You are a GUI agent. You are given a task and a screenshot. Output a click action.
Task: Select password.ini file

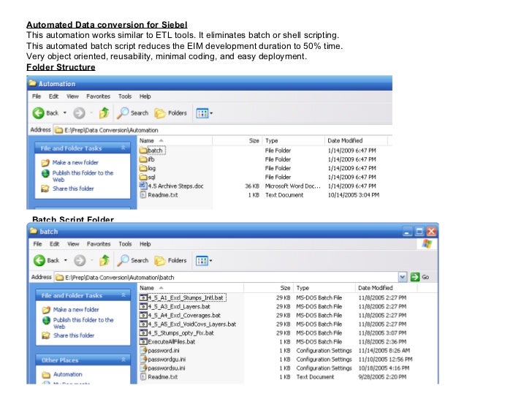coord(159,351)
